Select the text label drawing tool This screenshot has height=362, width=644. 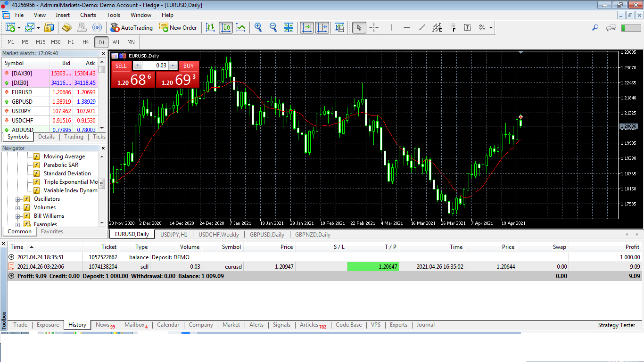pyautogui.click(x=467, y=28)
